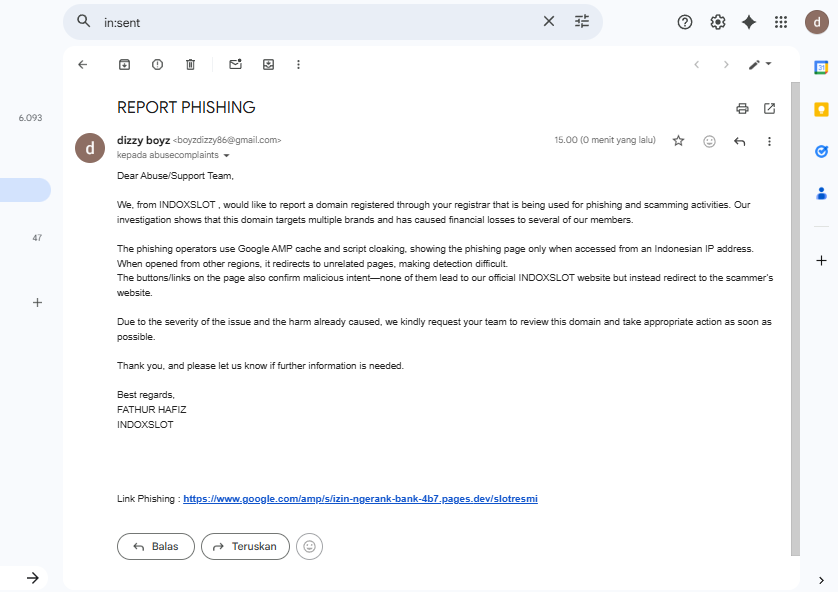Reply using the arrow icon in header
This screenshot has height=592, width=838.
pos(740,141)
